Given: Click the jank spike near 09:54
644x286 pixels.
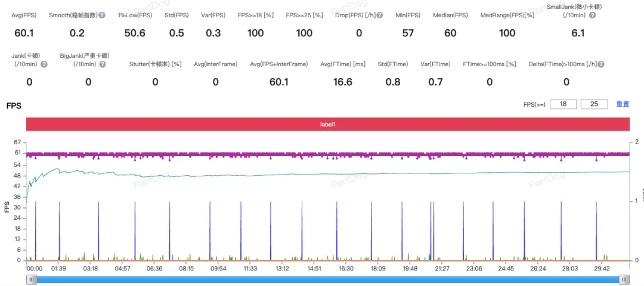Looking at the screenshot, I should (x=210, y=231).
